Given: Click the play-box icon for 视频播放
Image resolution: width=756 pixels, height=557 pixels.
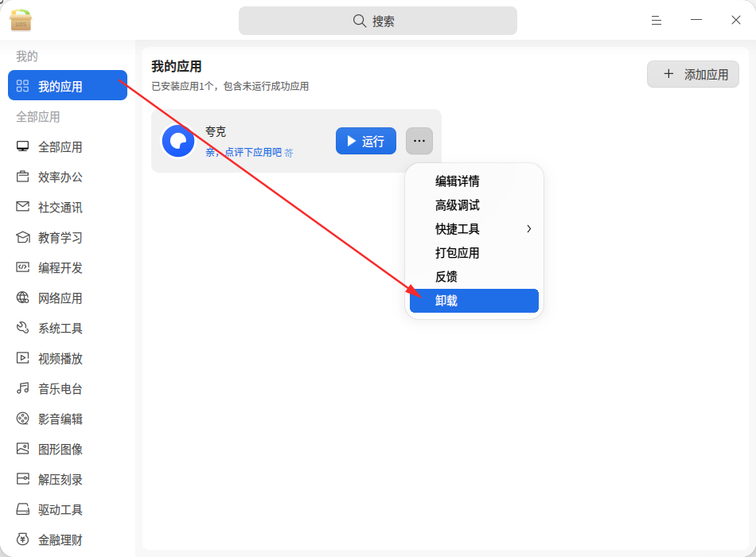Looking at the screenshot, I should click(22, 358).
